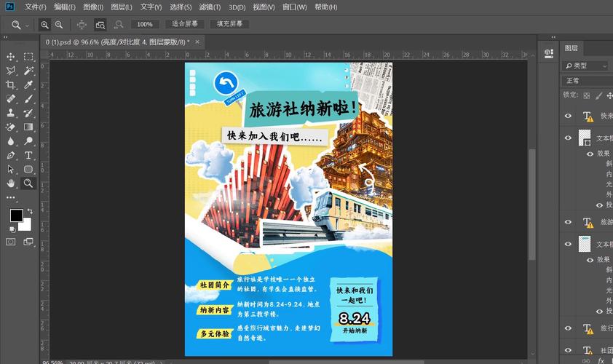Open the foreground black color swatch
The height and width of the screenshot is (364, 613).
15,215
